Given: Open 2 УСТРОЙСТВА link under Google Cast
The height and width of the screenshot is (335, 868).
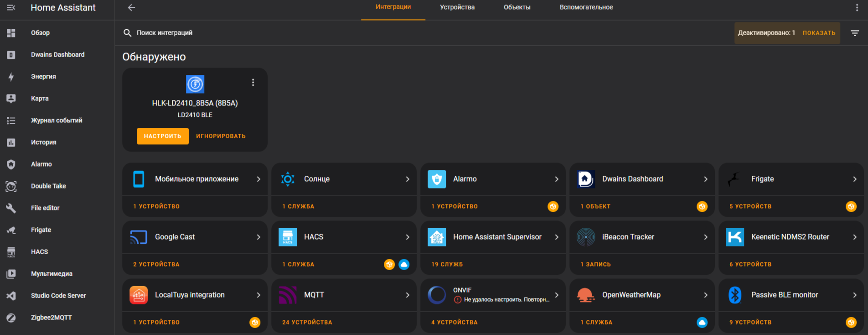Looking at the screenshot, I should pyautogui.click(x=156, y=264).
